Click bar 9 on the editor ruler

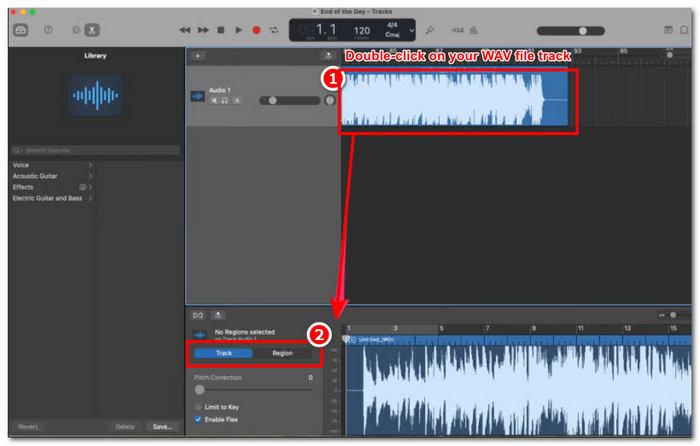533,329
